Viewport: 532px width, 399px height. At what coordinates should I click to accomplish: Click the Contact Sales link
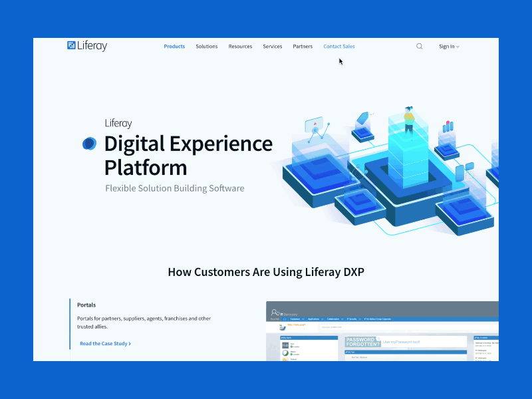(x=338, y=46)
